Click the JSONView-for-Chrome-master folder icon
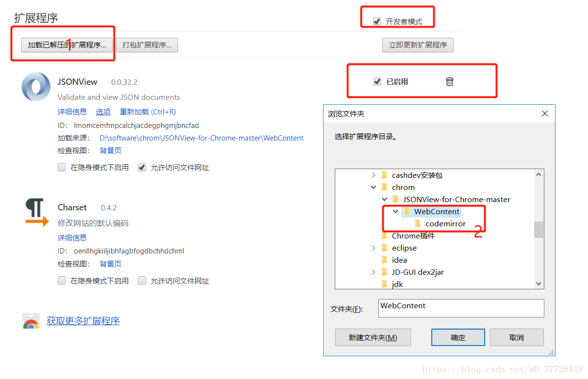This screenshot has width=588, height=379. (395, 199)
